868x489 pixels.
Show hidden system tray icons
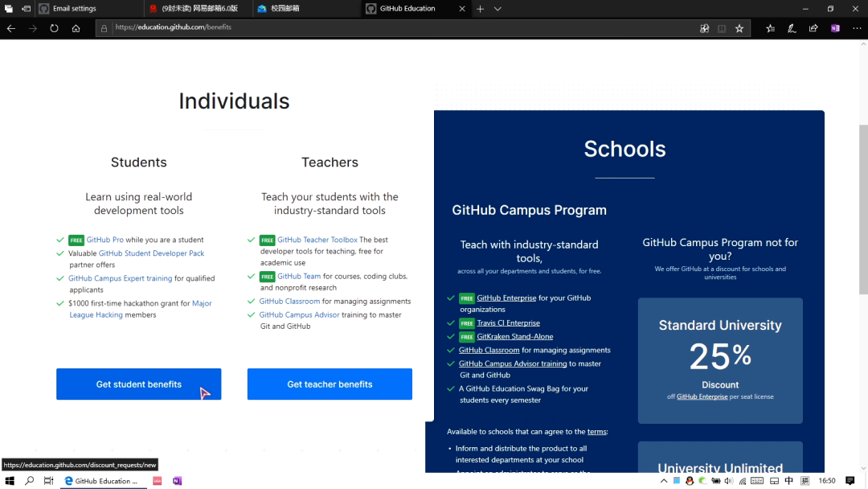tap(664, 481)
